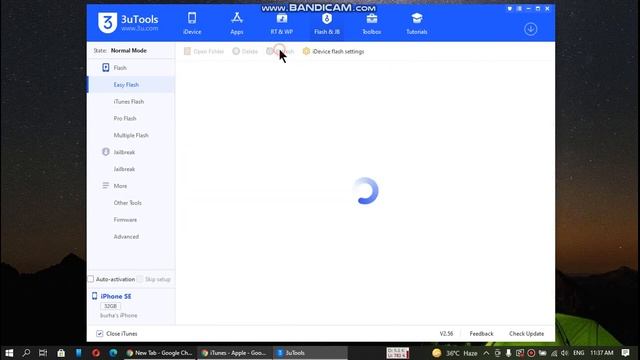Open the Toolbox section
Image resolution: width=640 pixels, height=360 pixels.
(x=371, y=24)
